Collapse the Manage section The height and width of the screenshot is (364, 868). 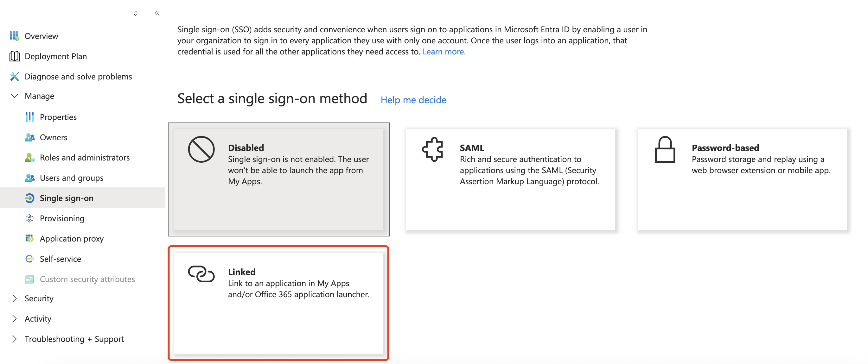click(14, 96)
